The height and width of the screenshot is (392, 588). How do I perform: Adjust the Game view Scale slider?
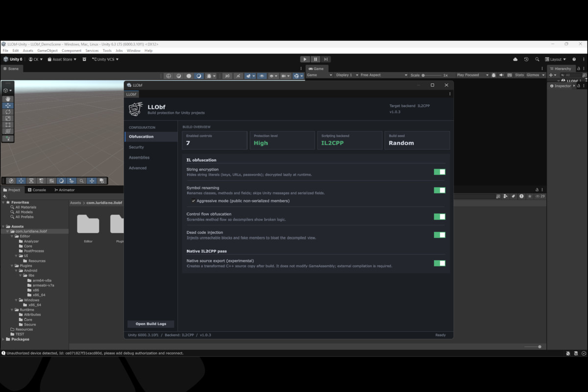pos(431,75)
